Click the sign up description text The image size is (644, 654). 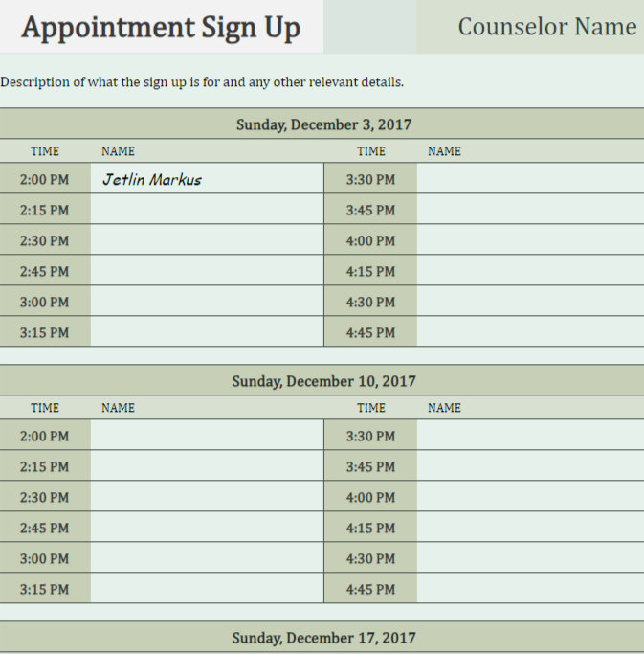202,82
